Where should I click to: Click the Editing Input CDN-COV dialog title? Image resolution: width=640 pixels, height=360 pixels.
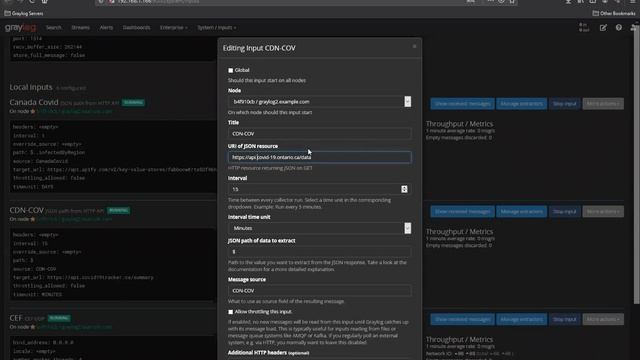259,48
